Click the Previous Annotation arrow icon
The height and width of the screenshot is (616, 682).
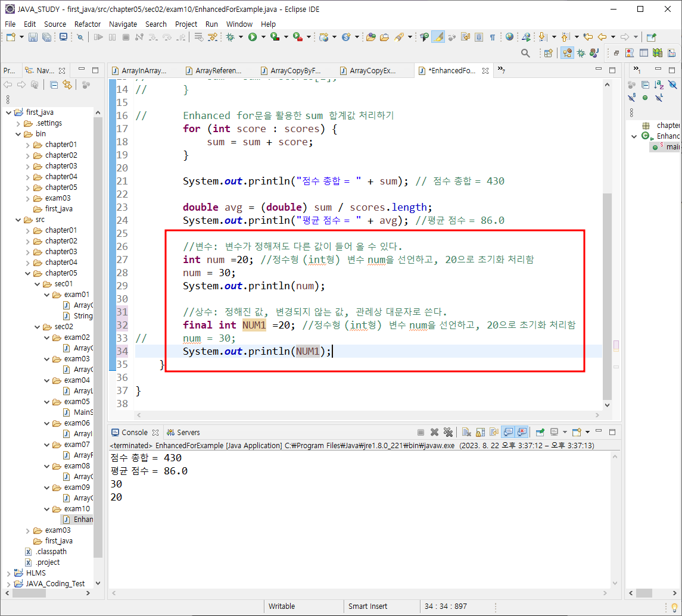pyautogui.click(x=565, y=37)
